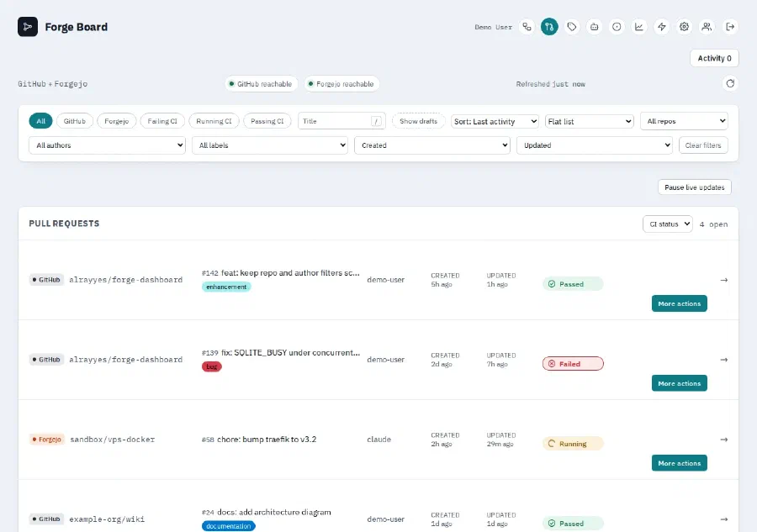757x532 pixels.
Task: Toggle the Passing CI filter
Action: coord(267,121)
